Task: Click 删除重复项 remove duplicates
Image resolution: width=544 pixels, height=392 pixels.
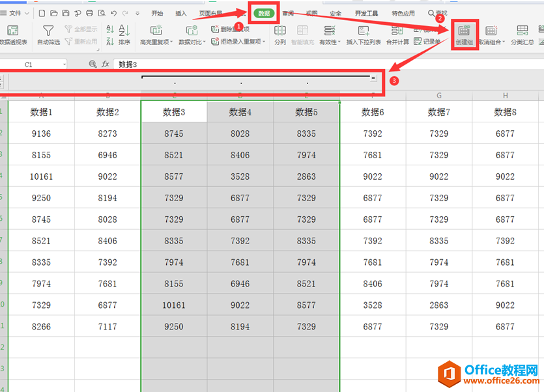Action: pyautogui.click(x=231, y=29)
